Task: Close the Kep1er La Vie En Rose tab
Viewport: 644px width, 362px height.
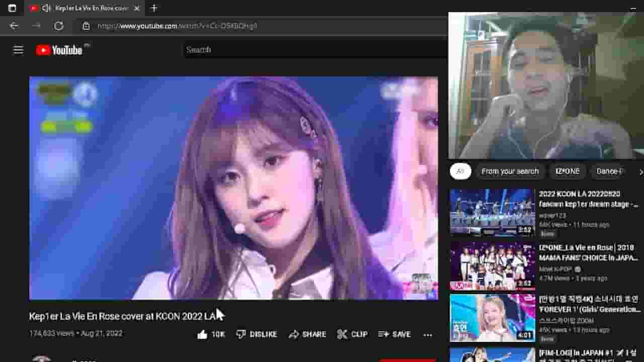Action: 137,8
